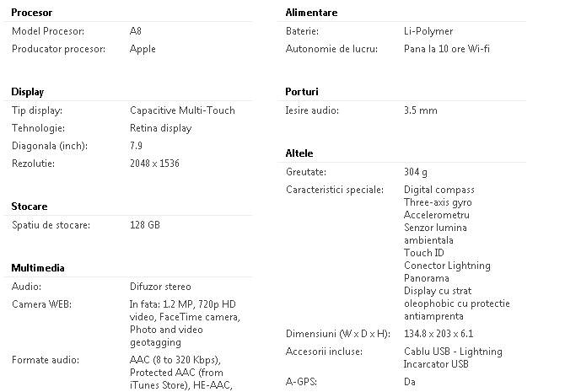The width and height of the screenshot is (565, 392).
Task: Select the 128 GB storage value
Action: (145, 225)
